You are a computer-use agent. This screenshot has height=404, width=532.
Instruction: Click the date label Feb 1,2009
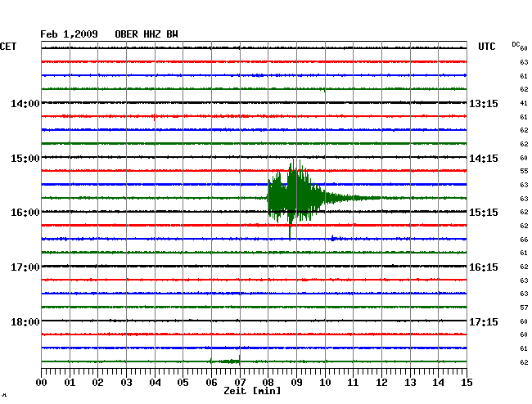[69, 34]
